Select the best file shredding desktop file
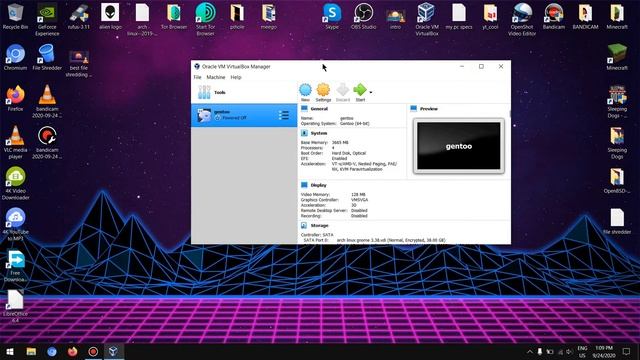Image resolution: width=640 pixels, height=360 pixels. pyautogui.click(x=79, y=64)
